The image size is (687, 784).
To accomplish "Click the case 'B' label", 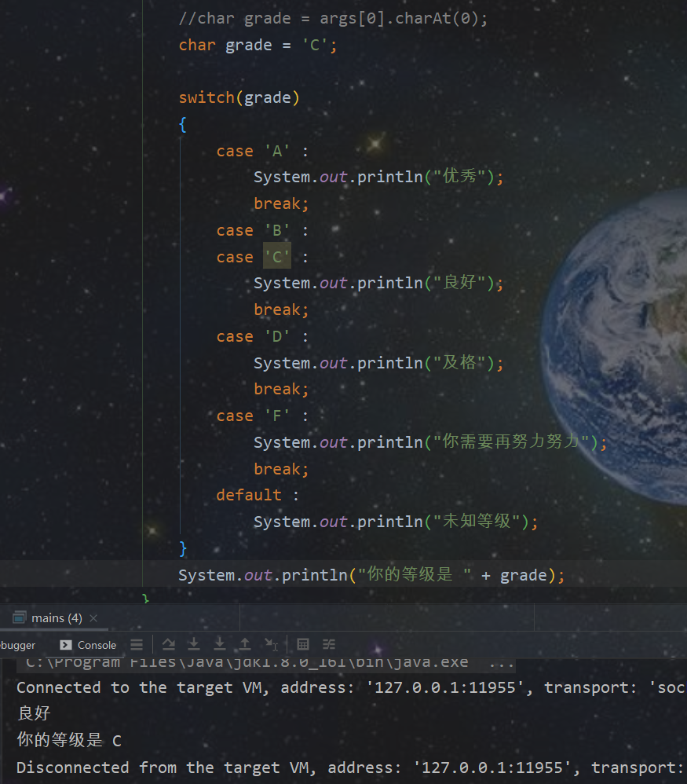I will coord(262,230).
